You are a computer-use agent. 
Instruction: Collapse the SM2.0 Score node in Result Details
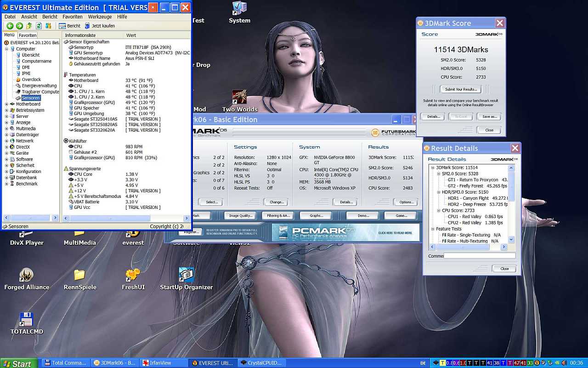pos(439,174)
